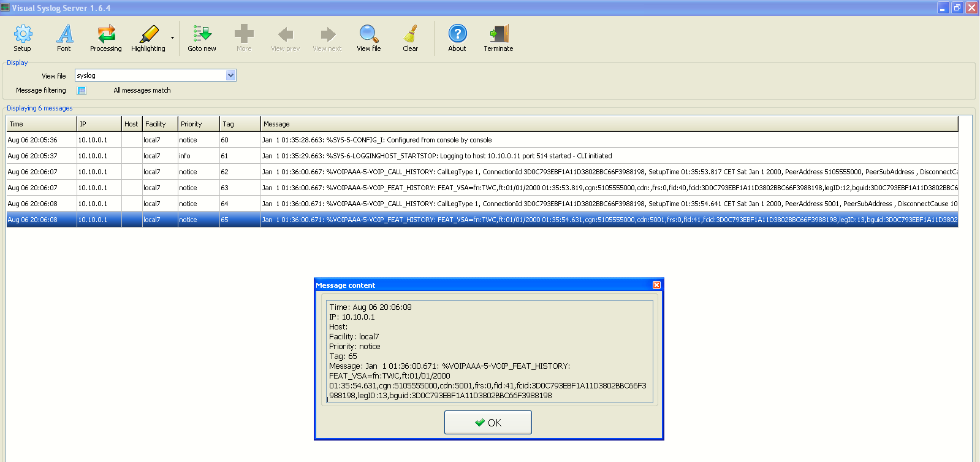
Task: Click the 'Displaying 6 messages' label
Action: click(x=40, y=108)
